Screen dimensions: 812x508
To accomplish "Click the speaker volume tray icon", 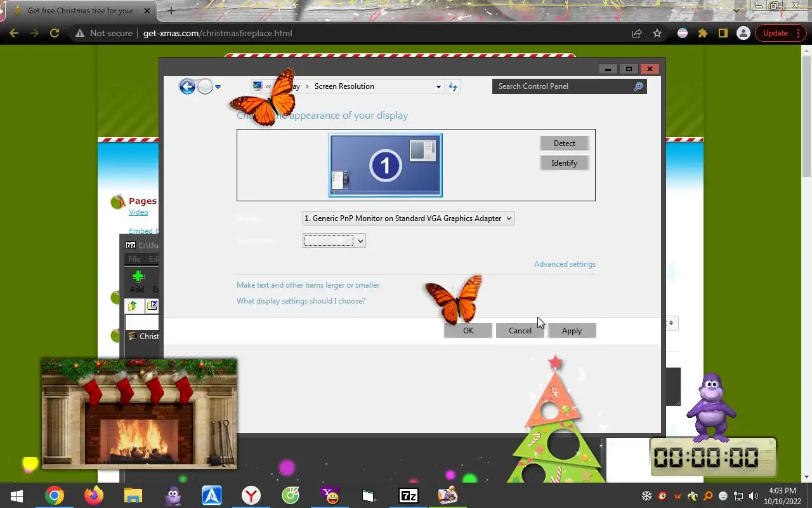I will pos(754,496).
